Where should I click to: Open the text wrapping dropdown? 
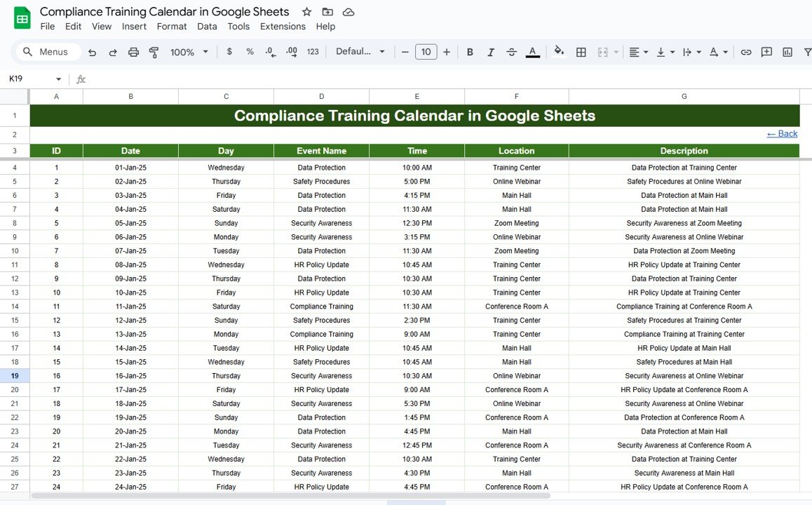click(x=692, y=52)
